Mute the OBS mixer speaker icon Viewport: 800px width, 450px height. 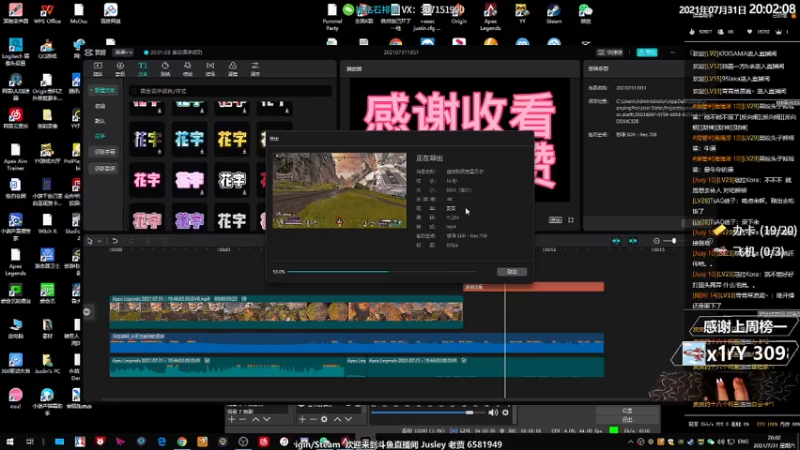click(x=493, y=412)
